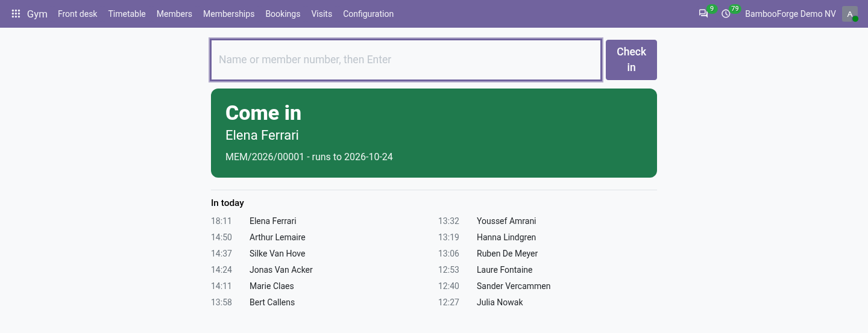This screenshot has width=868, height=333.
Task: Open the user avatar menu
Action: [850, 14]
